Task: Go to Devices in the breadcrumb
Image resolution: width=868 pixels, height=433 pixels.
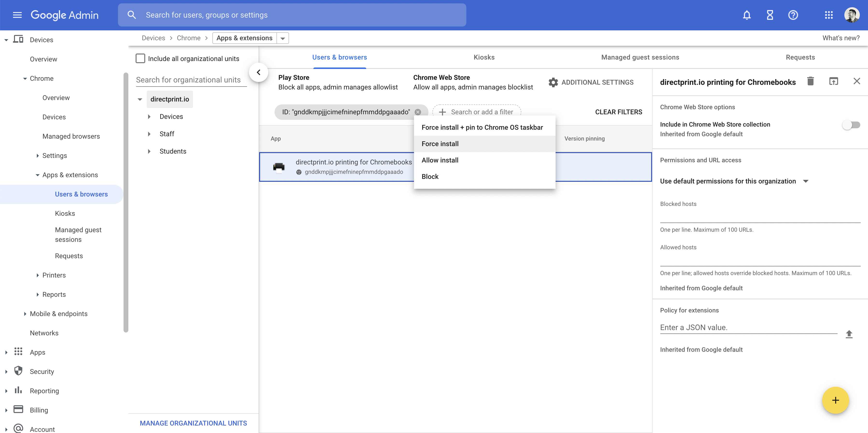Action: [153, 38]
